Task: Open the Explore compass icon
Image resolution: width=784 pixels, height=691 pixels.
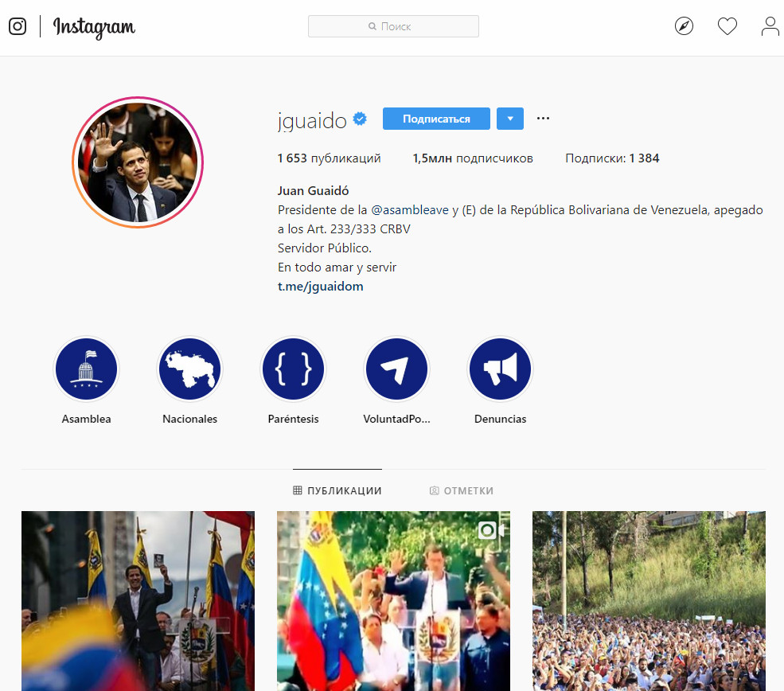Action: click(x=684, y=26)
